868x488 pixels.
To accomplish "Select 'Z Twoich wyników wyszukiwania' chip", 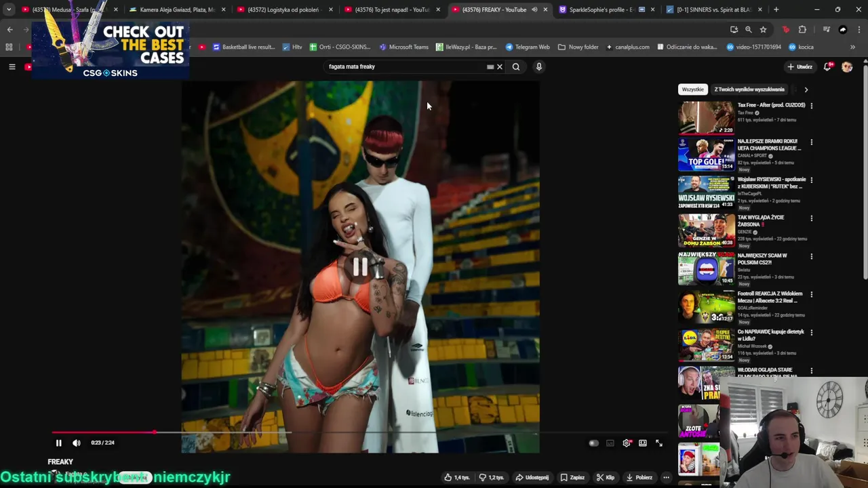I will 749,89.
